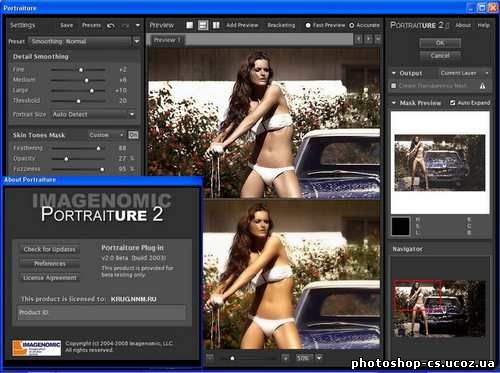Click Add Preview in preview toolbar
Image resolution: width=500 pixels, height=373 pixels.
click(242, 25)
